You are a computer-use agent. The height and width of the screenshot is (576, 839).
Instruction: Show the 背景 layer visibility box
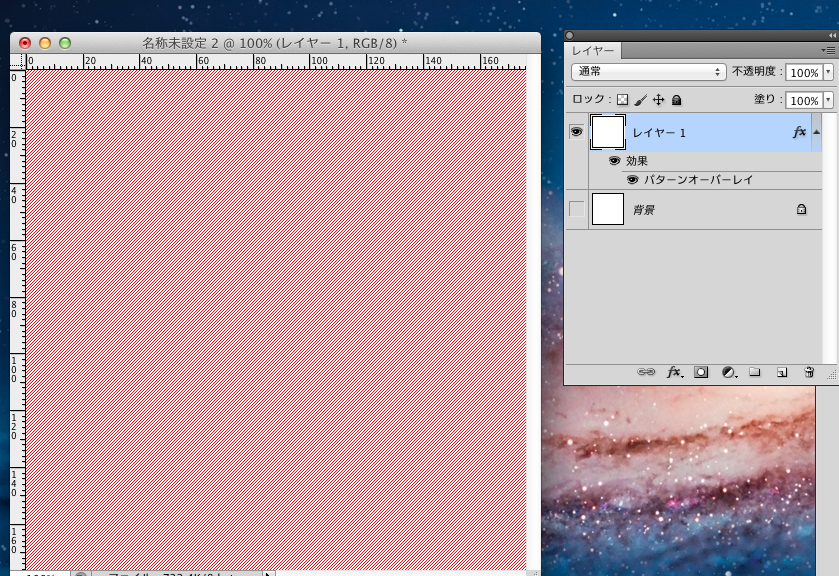(576, 210)
